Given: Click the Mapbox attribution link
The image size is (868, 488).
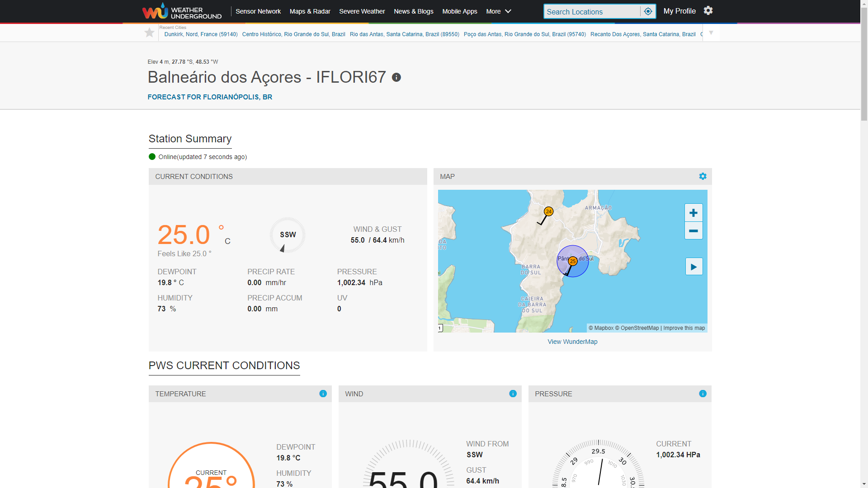Looking at the screenshot, I should 601,328.
